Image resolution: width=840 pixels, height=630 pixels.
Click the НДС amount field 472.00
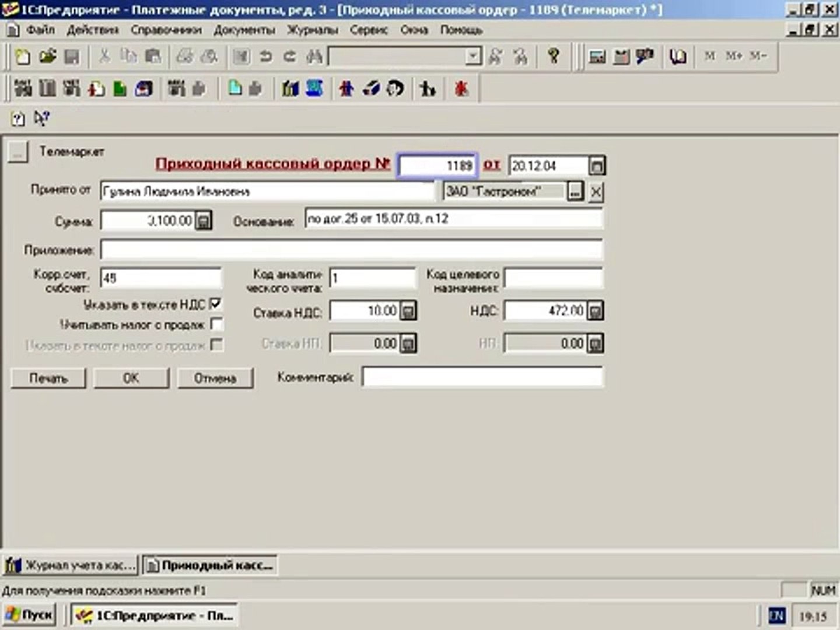click(545, 311)
